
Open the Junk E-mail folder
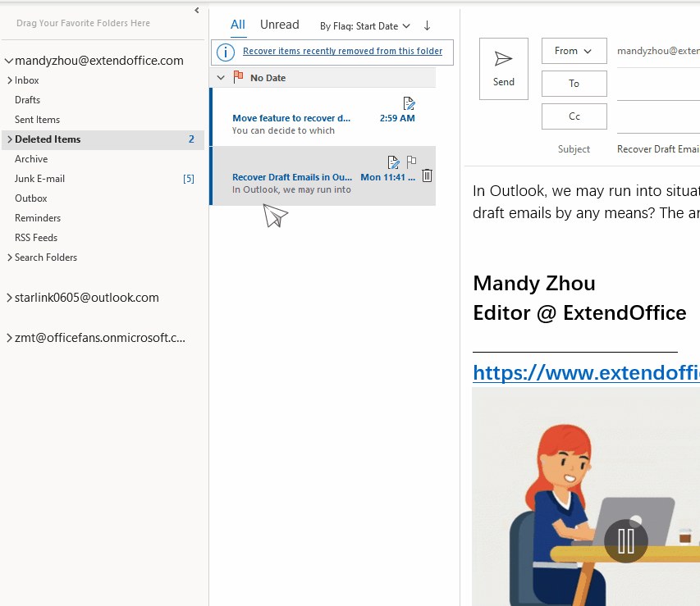click(x=39, y=179)
